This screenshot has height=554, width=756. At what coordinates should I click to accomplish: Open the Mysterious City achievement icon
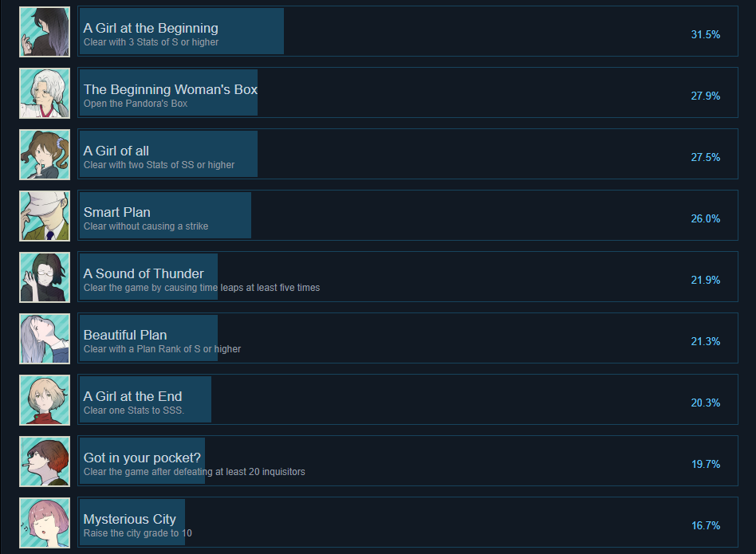45,523
